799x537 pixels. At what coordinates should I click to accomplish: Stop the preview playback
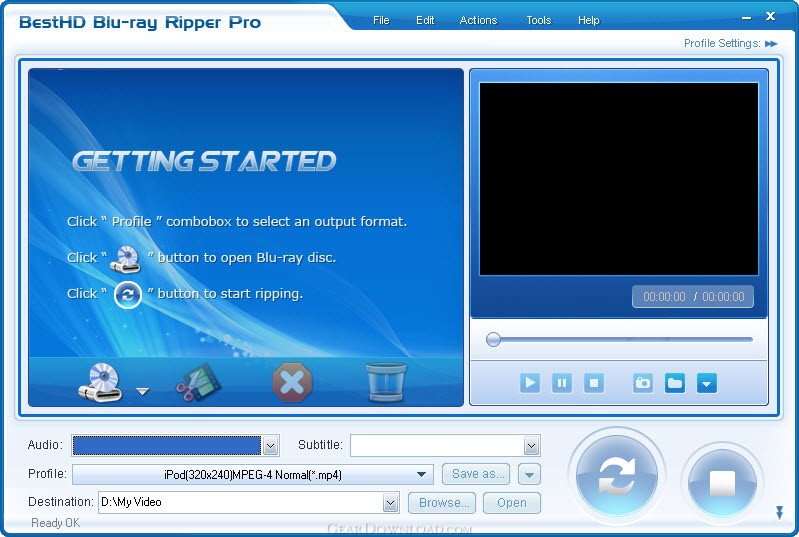pyautogui.click(x=594, y=383)
